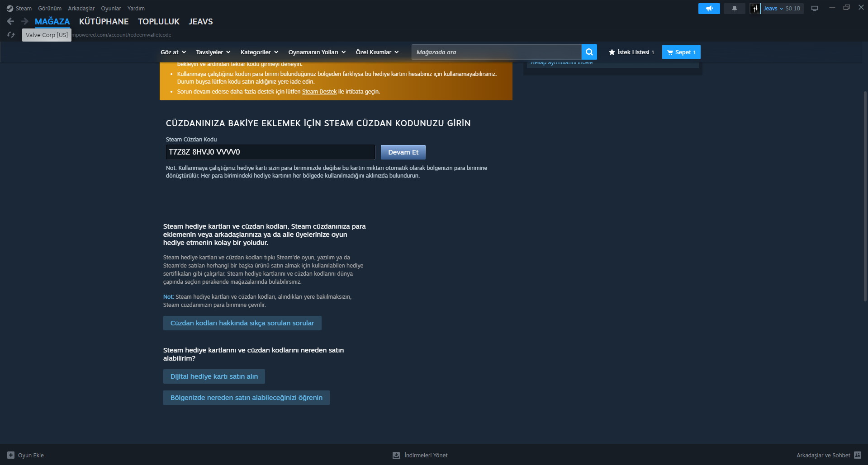Click Dijital hediye kartı satın alın
Image resolution: width=868 pixels, height=465 pixels.
(214, 376)
